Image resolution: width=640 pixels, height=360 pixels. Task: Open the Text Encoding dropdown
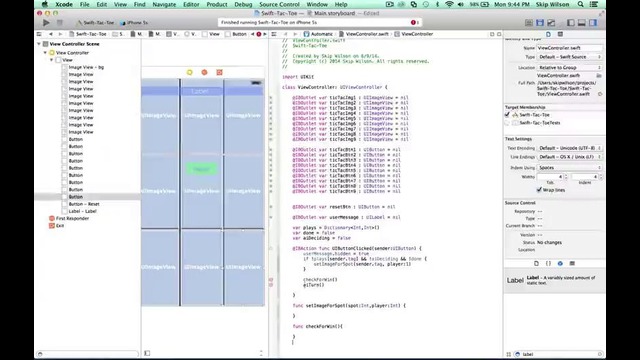(569, 148)
